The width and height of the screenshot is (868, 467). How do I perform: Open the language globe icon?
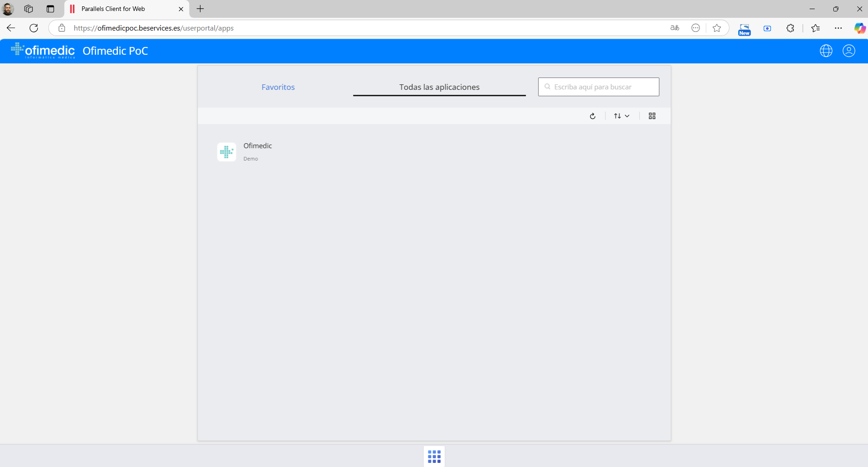coord(826,51)
